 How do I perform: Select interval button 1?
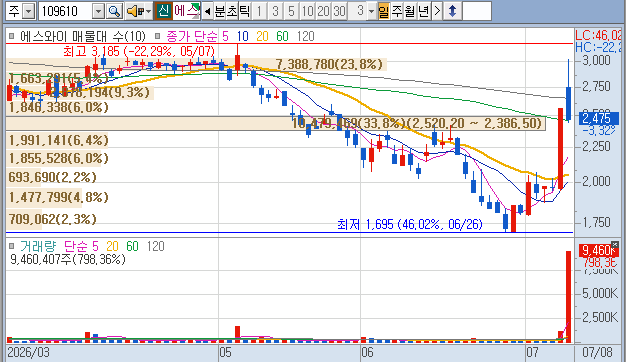pyautogui.click(x=260, y=11)
